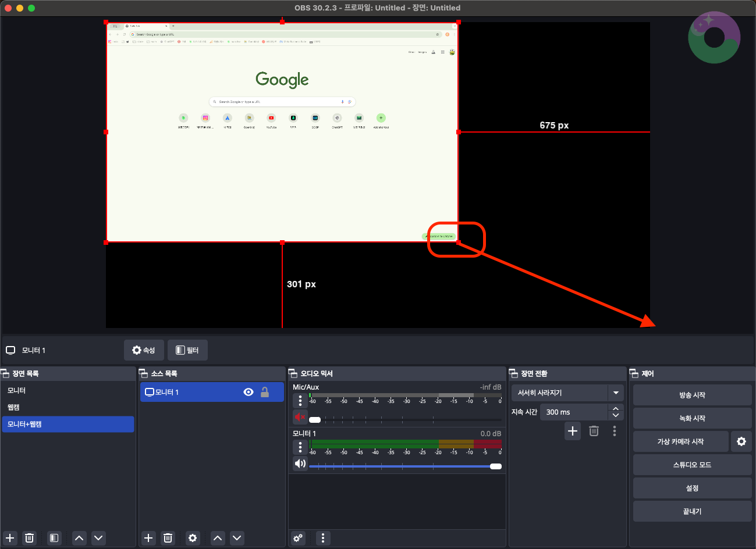Pop out the 오디오 믹서 dock icon
The image size is (756, 549).
click(x=293, y=373)
